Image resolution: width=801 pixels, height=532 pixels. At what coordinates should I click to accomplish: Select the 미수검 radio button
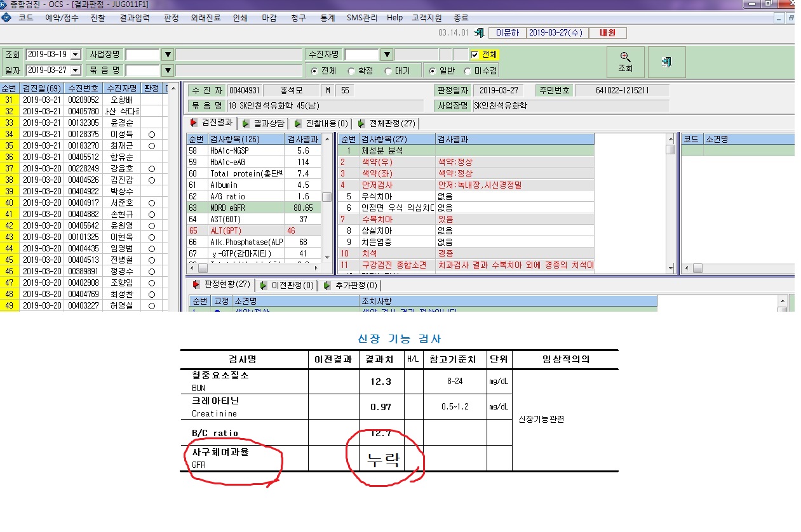[468, 70]
